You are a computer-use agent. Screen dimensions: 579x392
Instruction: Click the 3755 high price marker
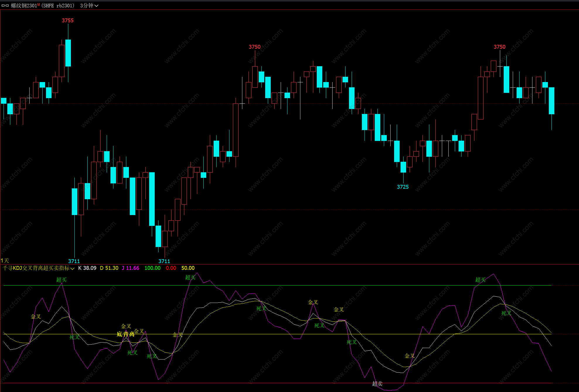click(x=68, y=21)
